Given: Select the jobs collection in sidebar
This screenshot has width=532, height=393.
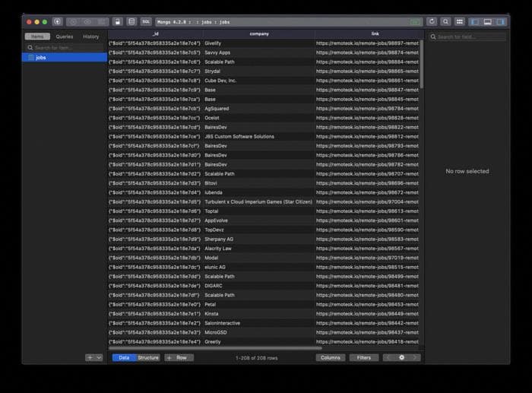Looking at the screenshot, I should coord(65,57).
